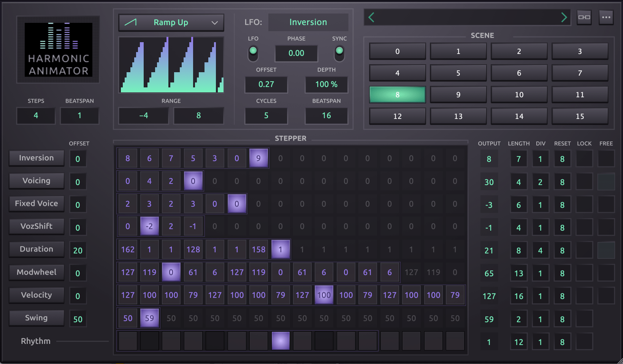Click the Duration row OFFSET value 20
The width and height of the screenshot is (623, 364).
pyautogui.click(x=78, y=250)
